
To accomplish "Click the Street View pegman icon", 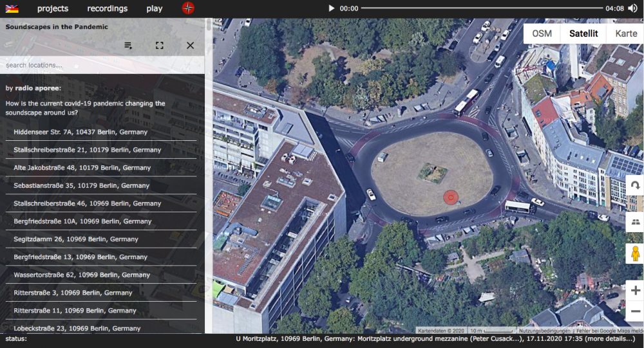I will [635, 253].
